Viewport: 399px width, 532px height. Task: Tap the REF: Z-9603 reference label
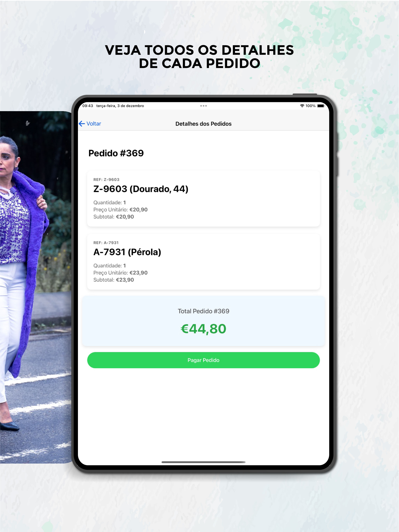pos(106,180)
